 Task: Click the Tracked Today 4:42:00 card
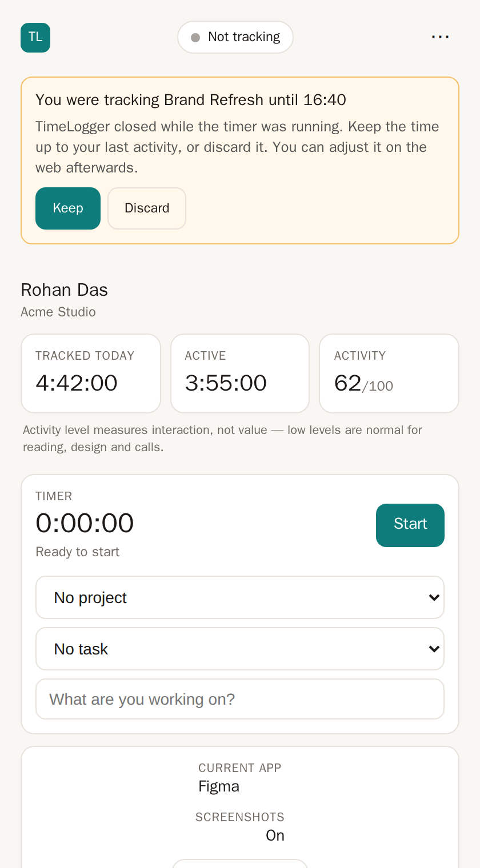click(x=91, y=373)
